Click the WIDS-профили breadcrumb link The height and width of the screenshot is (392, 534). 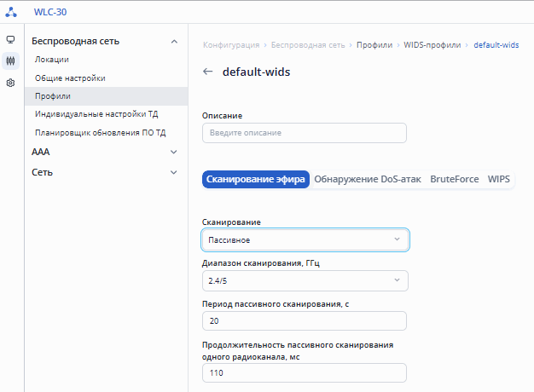point(432,44)
